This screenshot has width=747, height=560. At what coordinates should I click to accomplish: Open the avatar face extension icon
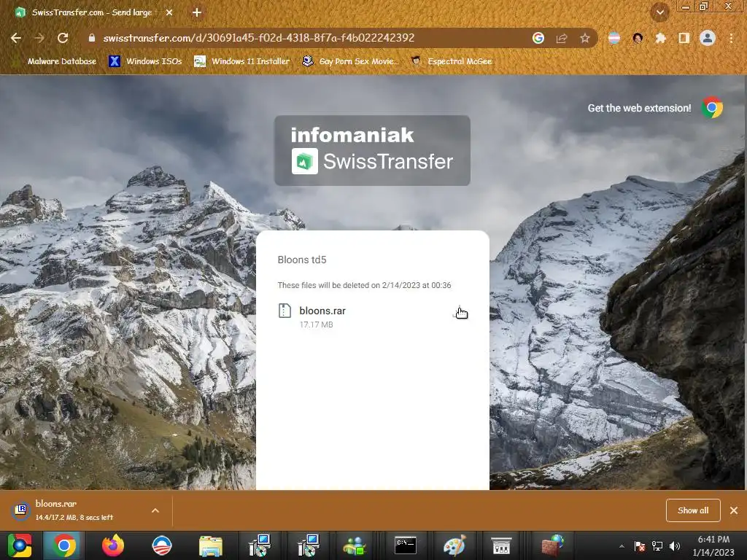638,38
